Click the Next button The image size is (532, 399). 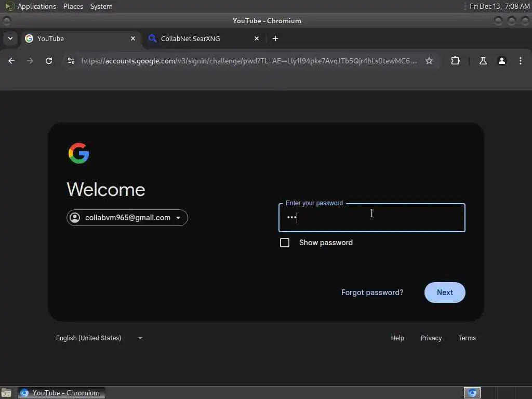(x=445, y=292)
